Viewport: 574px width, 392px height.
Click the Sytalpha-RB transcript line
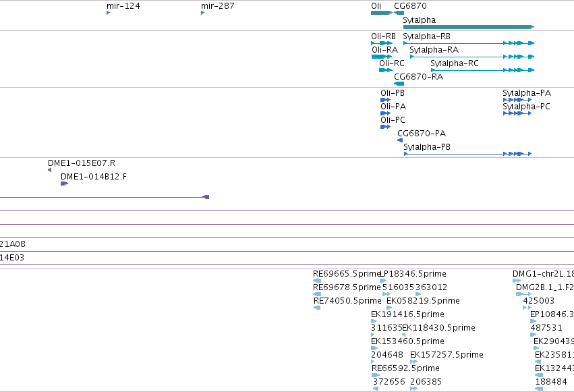(x=469, y=43)
